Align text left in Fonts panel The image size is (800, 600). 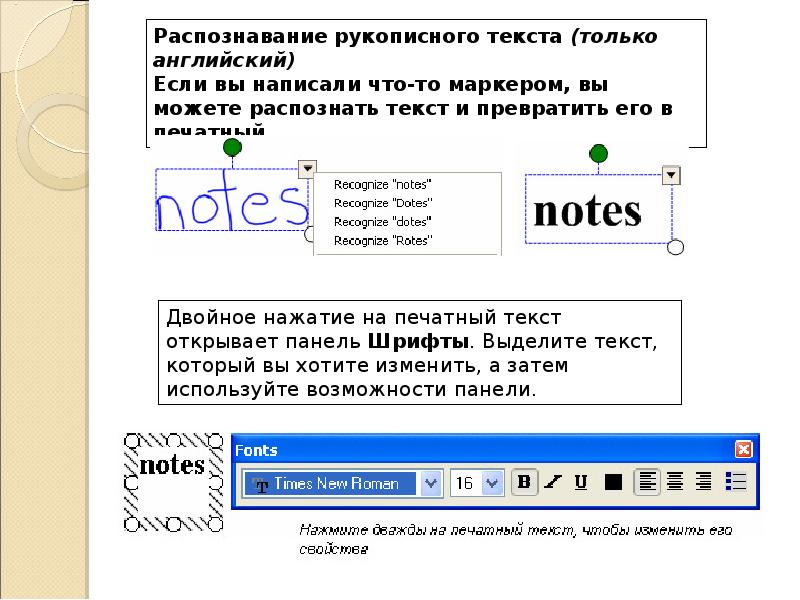[x=647, y=483]
